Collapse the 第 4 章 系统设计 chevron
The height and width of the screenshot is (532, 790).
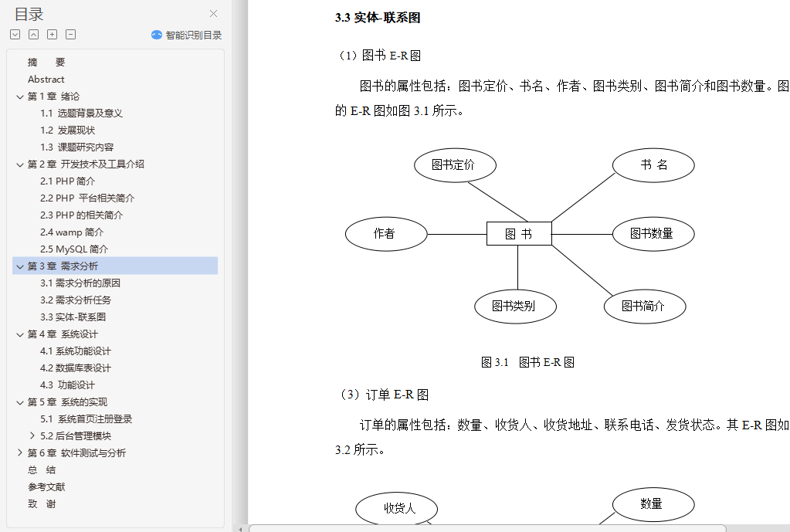pos(20,334)
